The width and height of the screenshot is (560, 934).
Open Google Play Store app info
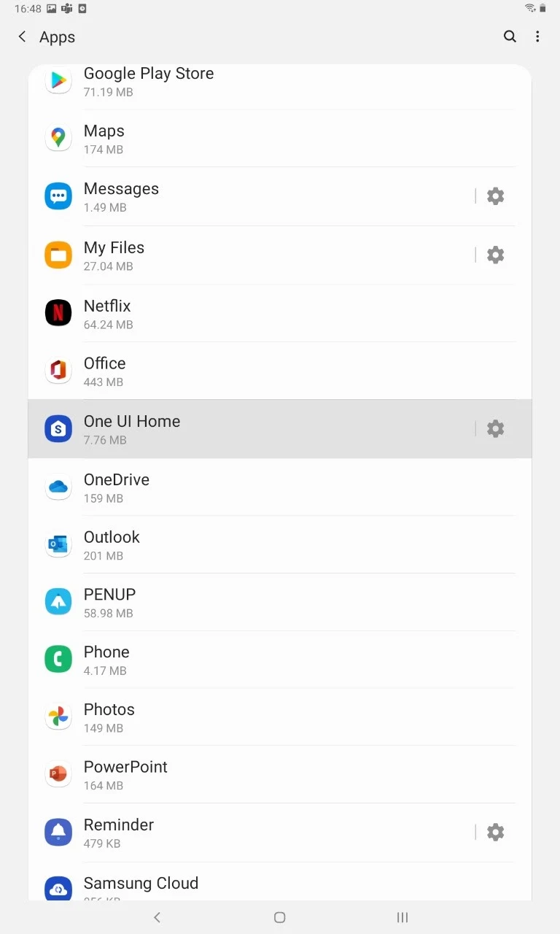click(280, 88)
